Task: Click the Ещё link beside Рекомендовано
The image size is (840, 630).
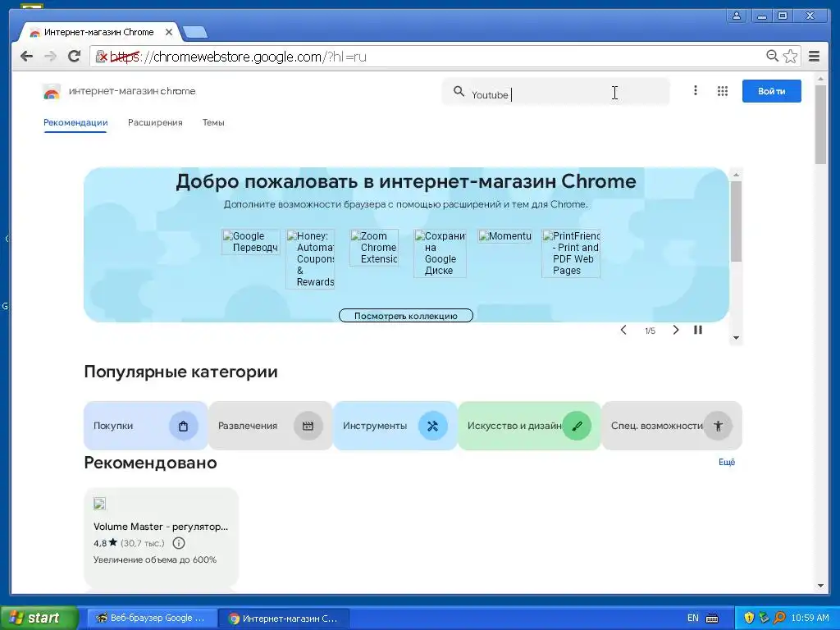Action: (x=727, y=462)
